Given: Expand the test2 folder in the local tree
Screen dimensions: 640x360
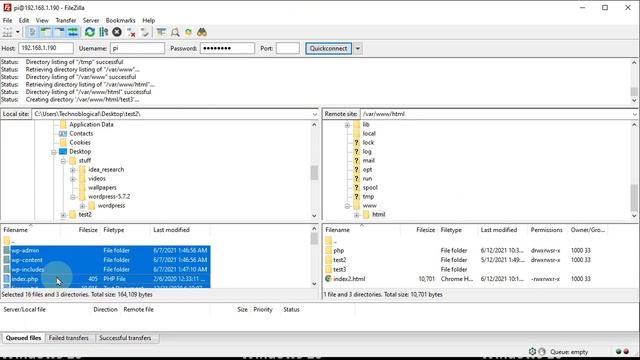Looking at the screenshot, I should [63, 215].
